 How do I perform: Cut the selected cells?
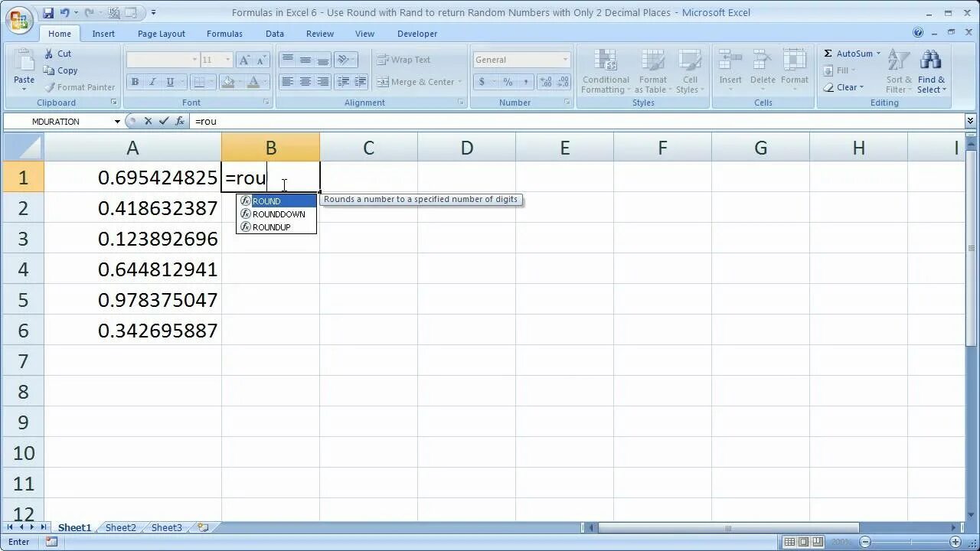click(x=57, y=54)
